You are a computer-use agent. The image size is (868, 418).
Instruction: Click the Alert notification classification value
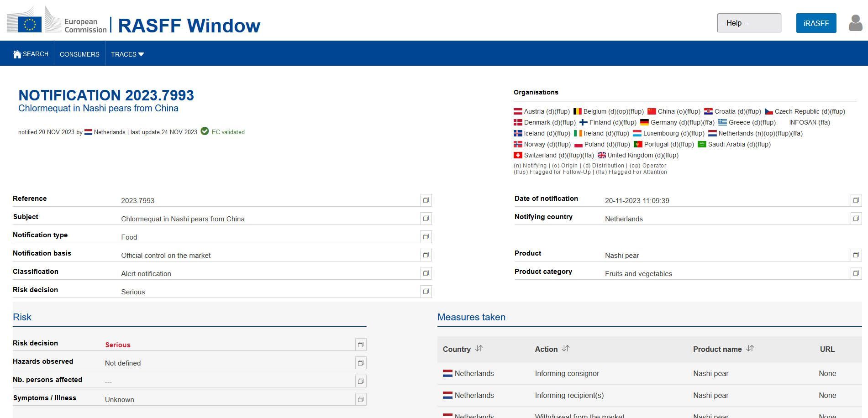(x=146, y=274)
